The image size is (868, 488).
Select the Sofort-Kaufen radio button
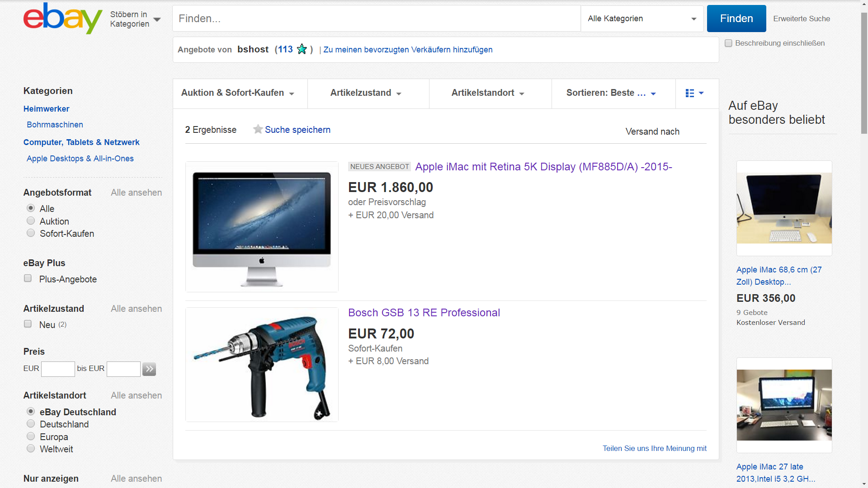(31, 233)
